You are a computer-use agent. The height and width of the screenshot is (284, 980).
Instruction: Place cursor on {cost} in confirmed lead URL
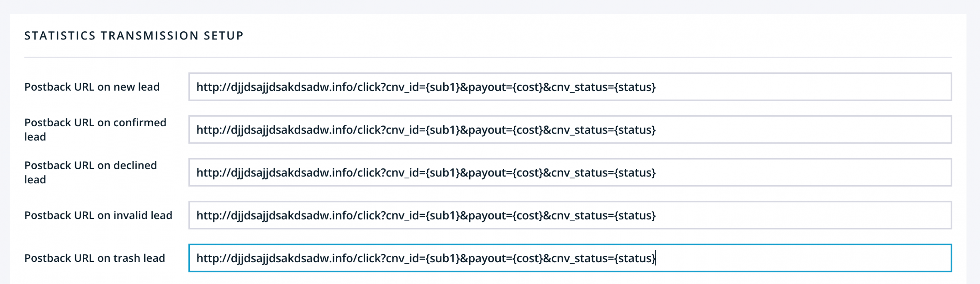pos(528,130)
